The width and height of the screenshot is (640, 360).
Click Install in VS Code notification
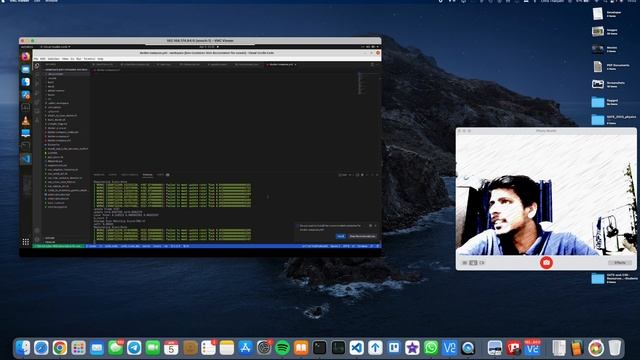(341, 236)
